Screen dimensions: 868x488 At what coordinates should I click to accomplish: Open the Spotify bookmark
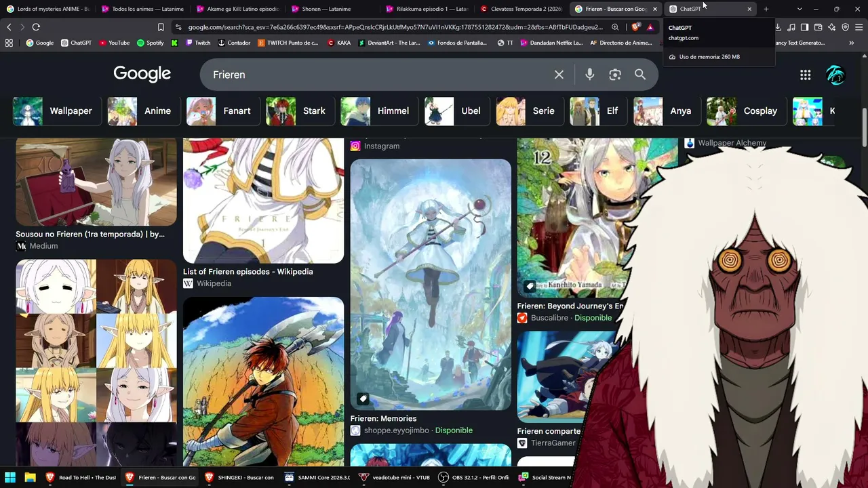point(151,43)
